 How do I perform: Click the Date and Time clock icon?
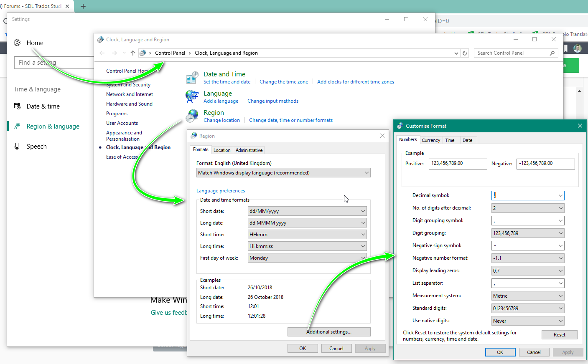click(192, 78)
